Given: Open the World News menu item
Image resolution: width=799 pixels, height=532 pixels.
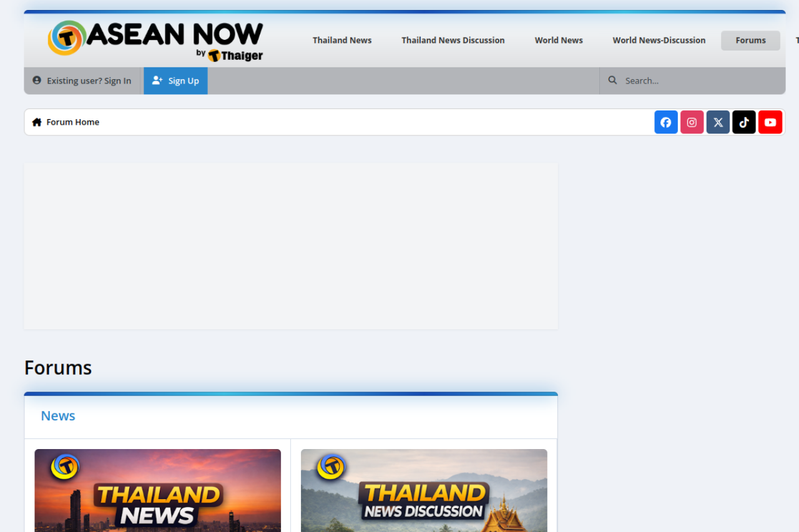Looking at the screenshot, I should pos(559,41).
